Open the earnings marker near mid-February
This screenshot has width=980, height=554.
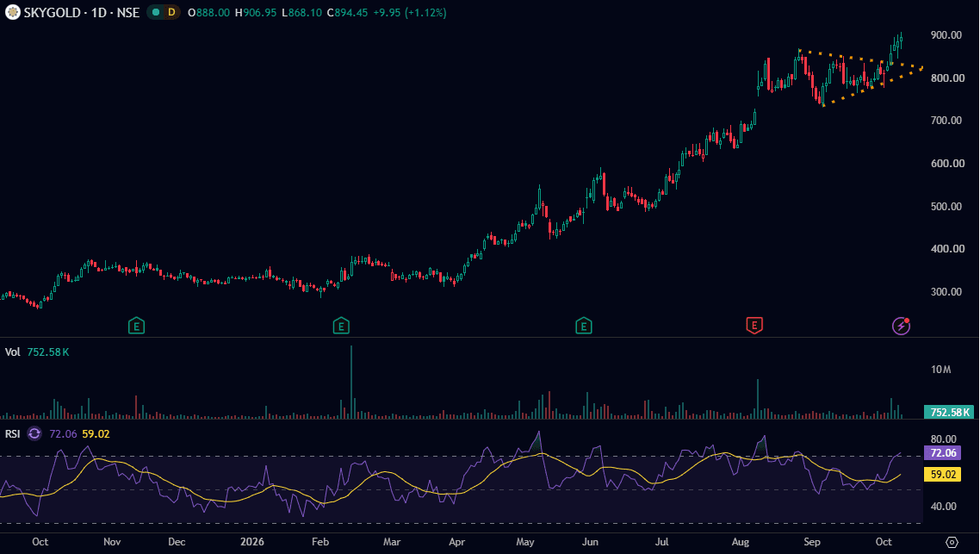pos(341,326)
